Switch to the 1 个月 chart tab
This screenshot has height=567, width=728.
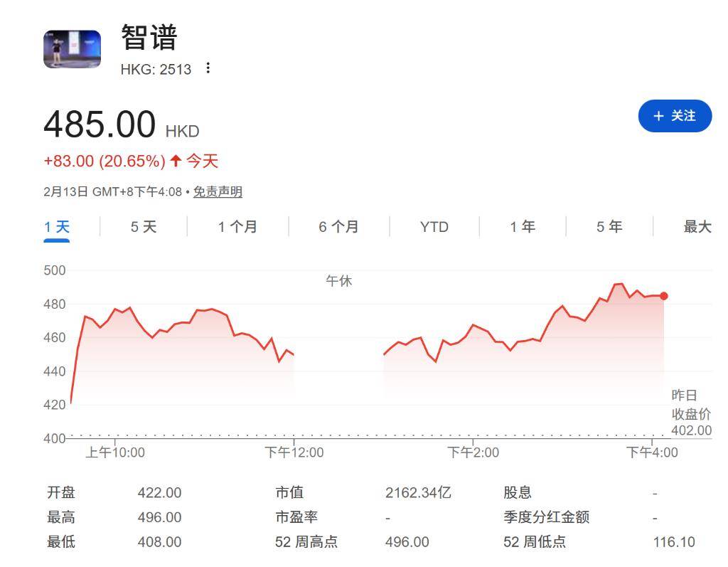click(237, 227)
